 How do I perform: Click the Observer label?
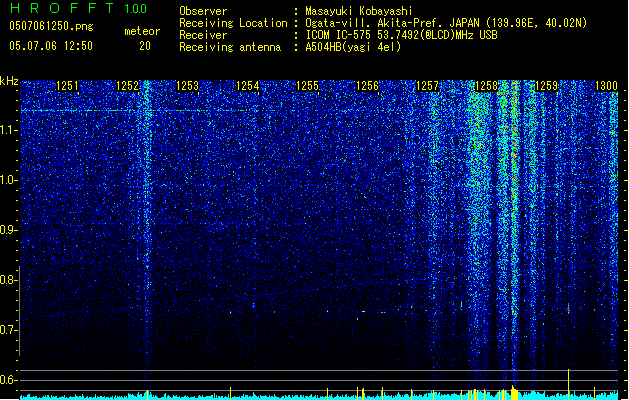203,11
